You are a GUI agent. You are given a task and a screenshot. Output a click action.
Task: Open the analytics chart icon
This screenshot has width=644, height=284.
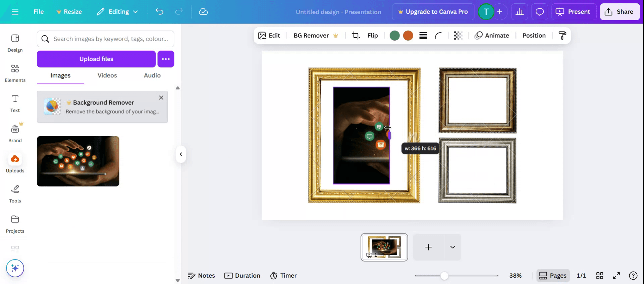(x=520, y=12)
